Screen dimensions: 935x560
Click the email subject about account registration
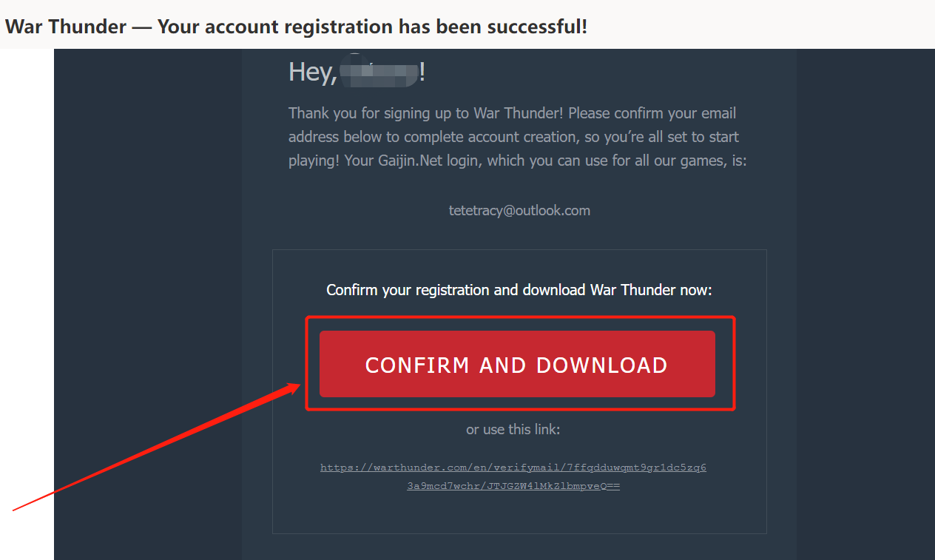point(296,27)
